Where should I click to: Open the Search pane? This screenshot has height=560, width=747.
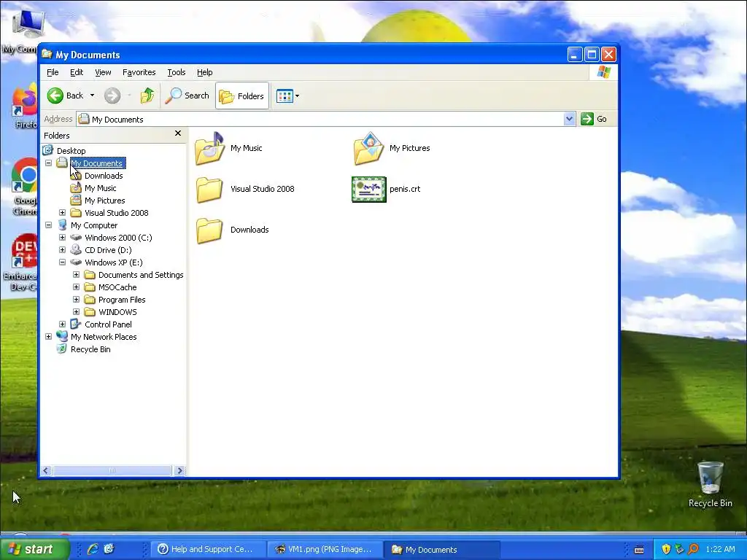[x=187, y=96]
